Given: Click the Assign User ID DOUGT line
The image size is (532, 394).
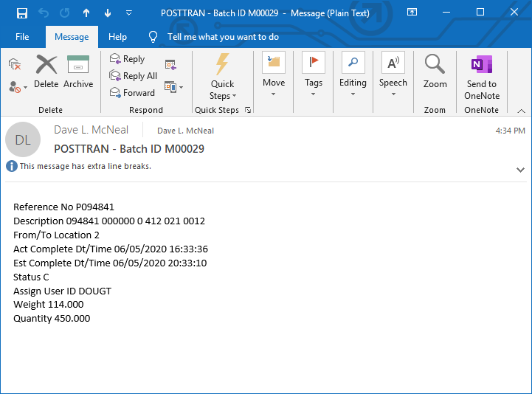Looking at the screenshot, I should (x=62, y=291).
